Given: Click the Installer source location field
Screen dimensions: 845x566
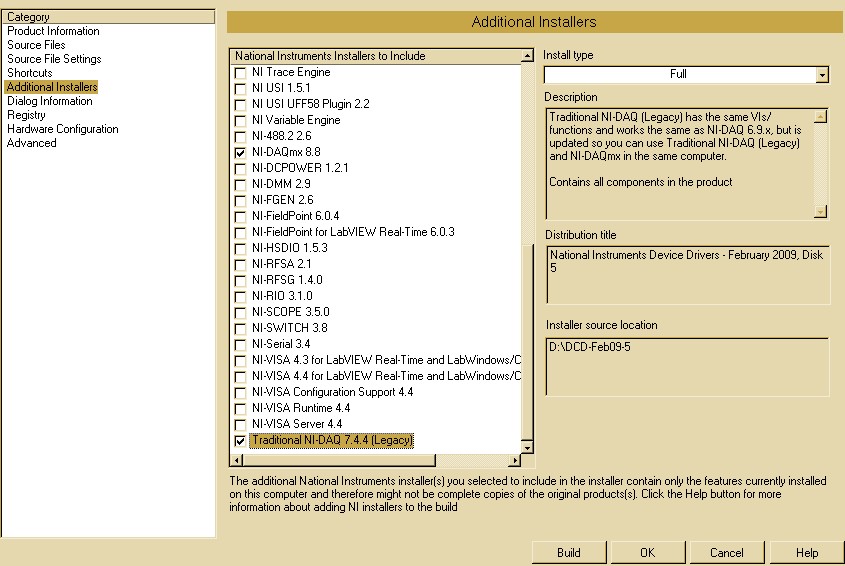Looking at the screenshot, I should click(x=687, y=367).
